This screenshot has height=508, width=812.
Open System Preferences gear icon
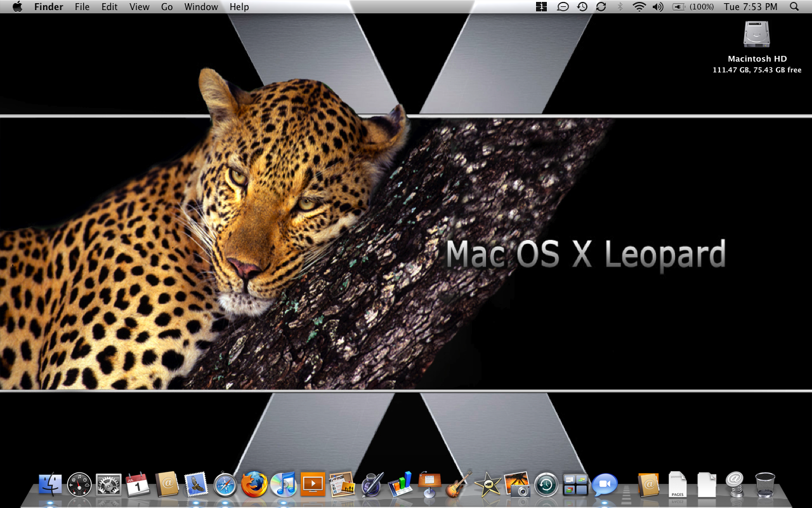coord(108,485)
